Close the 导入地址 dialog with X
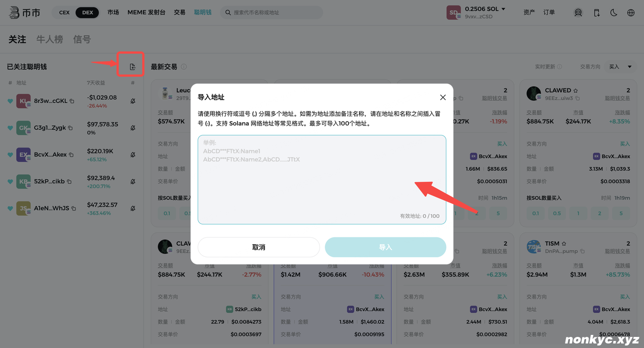The width and height of the screenshot is (644, 348). tap(443, 97)
